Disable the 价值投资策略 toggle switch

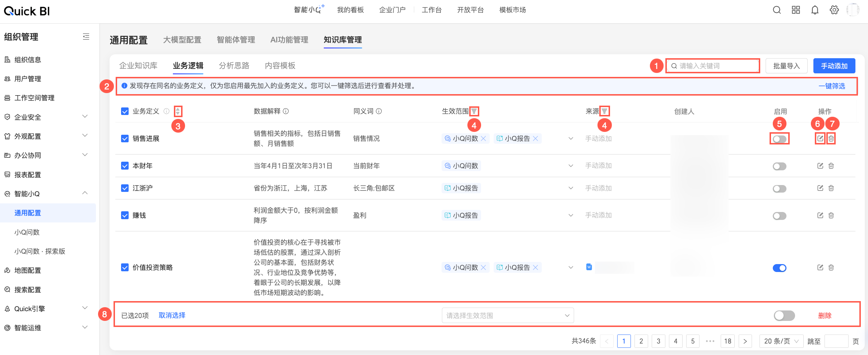click(780, 268)
